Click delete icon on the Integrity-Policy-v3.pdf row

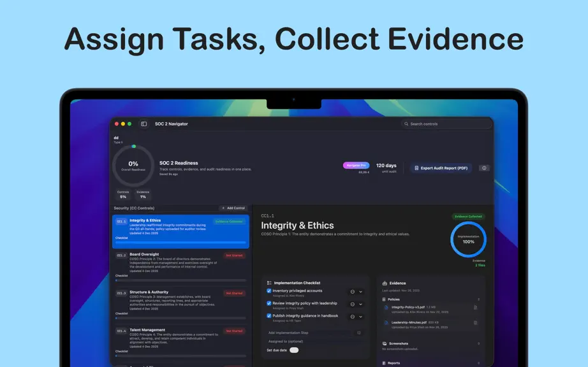click(475, 308)
